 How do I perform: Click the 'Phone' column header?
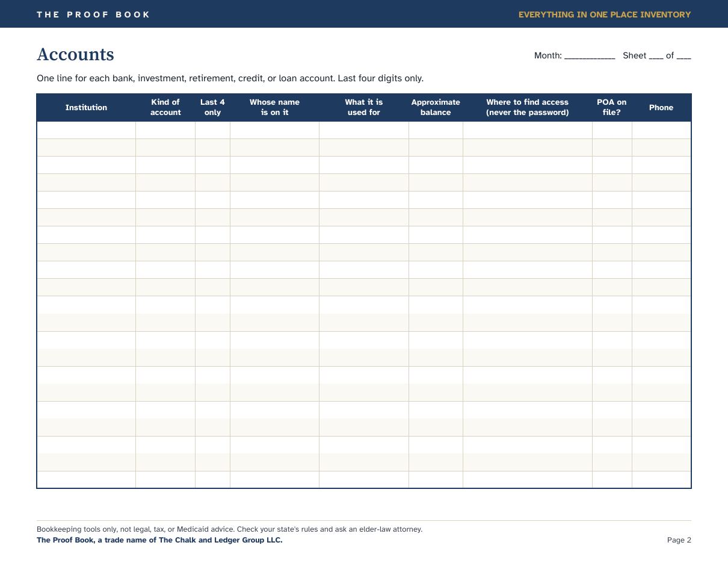coord(661,108)
